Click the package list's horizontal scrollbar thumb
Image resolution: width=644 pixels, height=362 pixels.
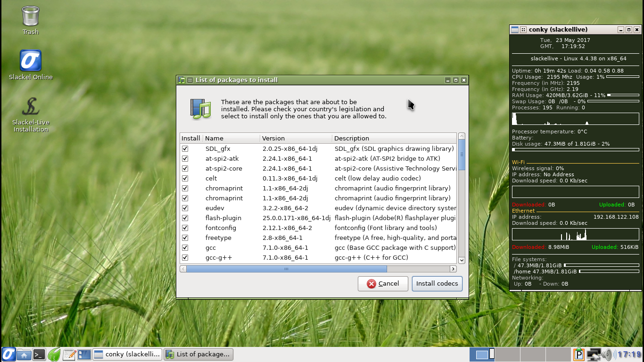click(287, 269)
